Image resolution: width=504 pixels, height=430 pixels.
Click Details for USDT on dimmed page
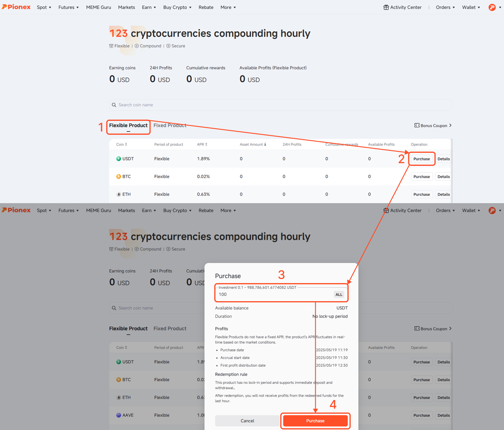444,362
